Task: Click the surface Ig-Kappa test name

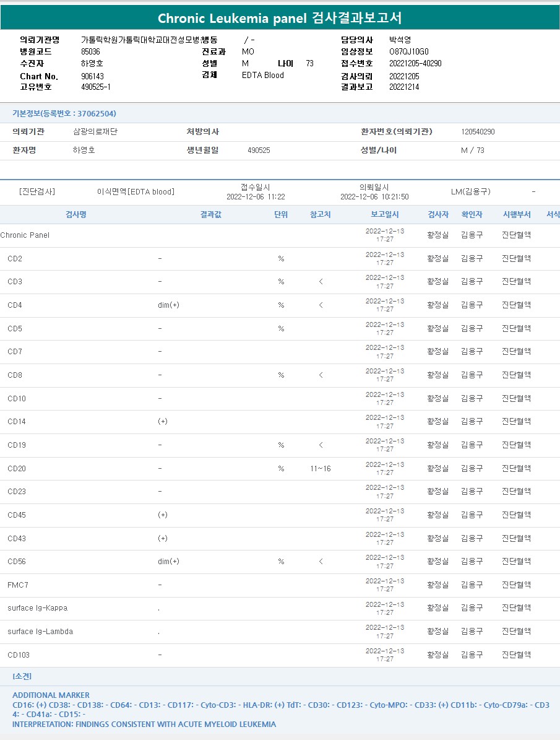Action: click(37, 608)
